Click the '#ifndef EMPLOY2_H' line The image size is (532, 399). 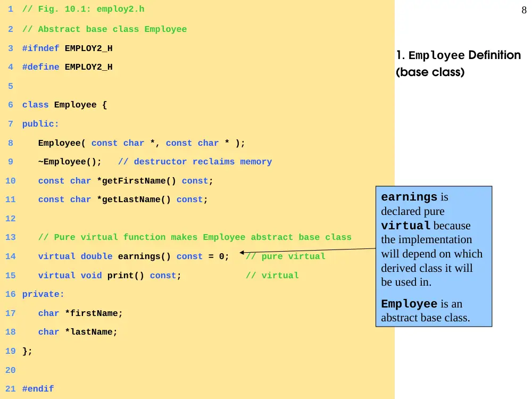click(67, 48)
